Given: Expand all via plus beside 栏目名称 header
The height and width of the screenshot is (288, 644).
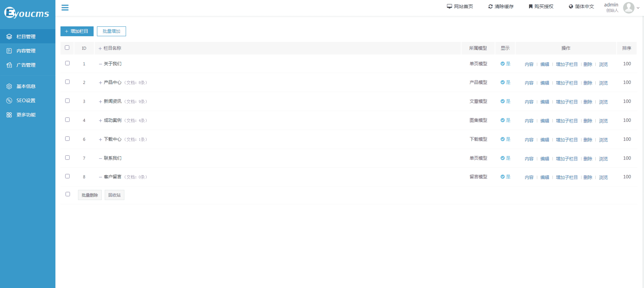Looking at the screenshot, I should [100, 48].
